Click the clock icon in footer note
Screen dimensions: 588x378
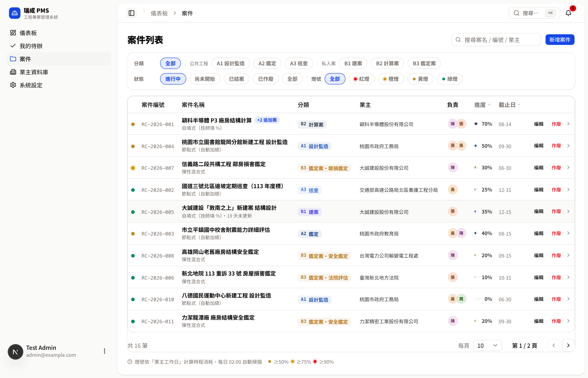pos(130,361)
